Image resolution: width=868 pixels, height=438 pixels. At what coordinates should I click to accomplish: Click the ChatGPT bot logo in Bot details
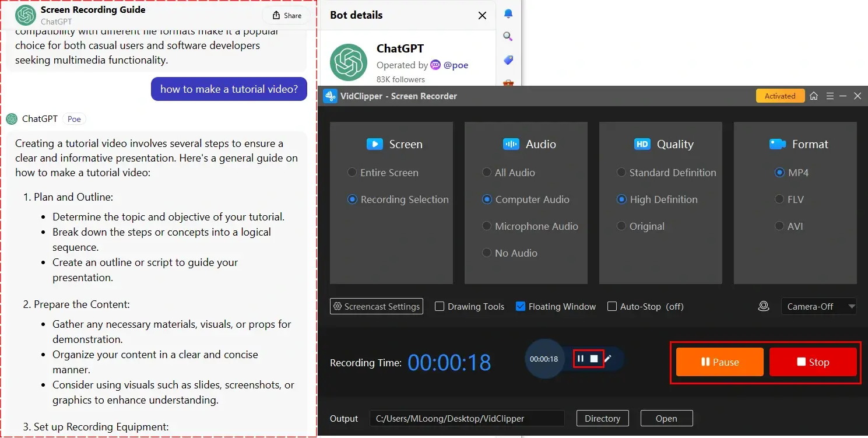[349, 62]
